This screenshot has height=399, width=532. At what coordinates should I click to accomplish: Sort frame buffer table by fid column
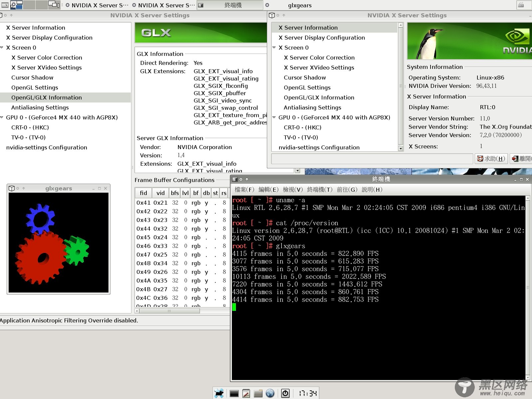pyautogui.click(x=143, y=193)
